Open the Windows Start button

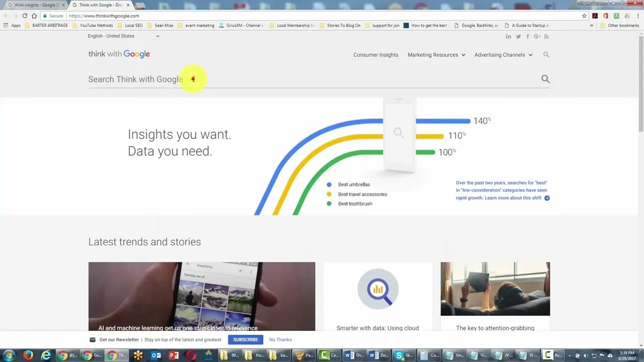click(9, 355)
